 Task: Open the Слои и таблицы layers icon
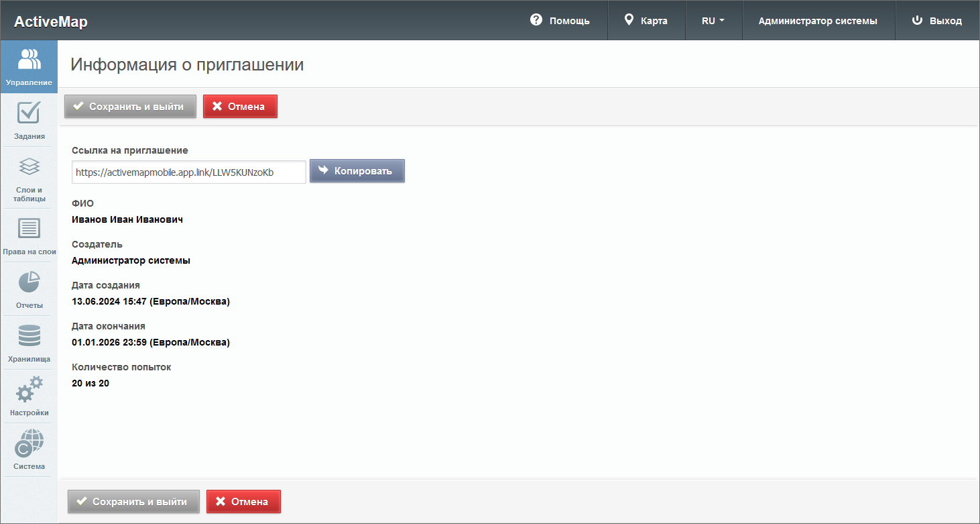click(29, 166)
